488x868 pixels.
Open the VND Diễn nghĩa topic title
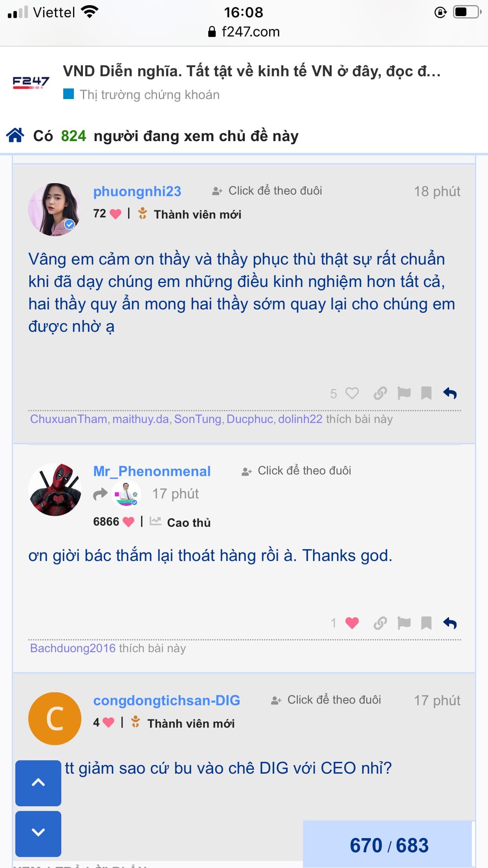point(252,71)
